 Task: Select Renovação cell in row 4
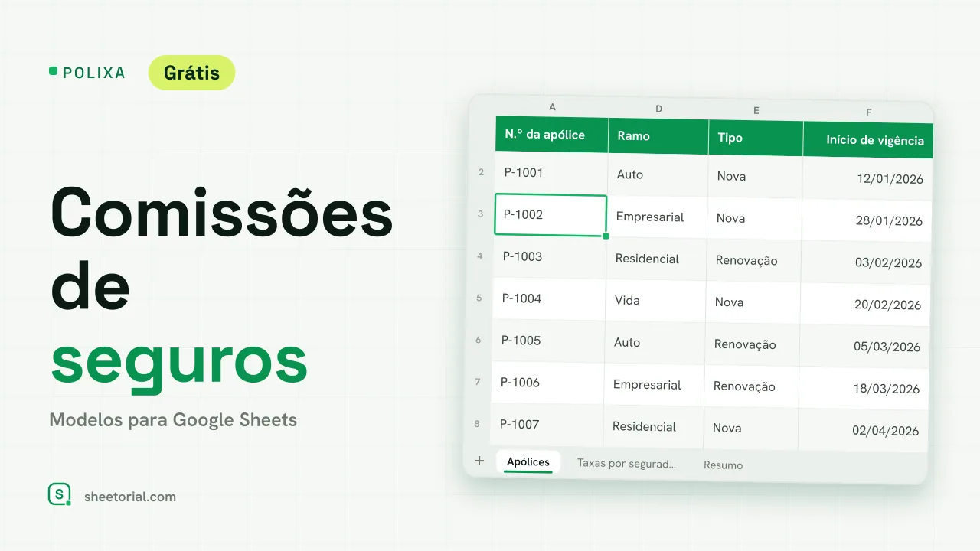pyautogui.click(x=753, y=260)
